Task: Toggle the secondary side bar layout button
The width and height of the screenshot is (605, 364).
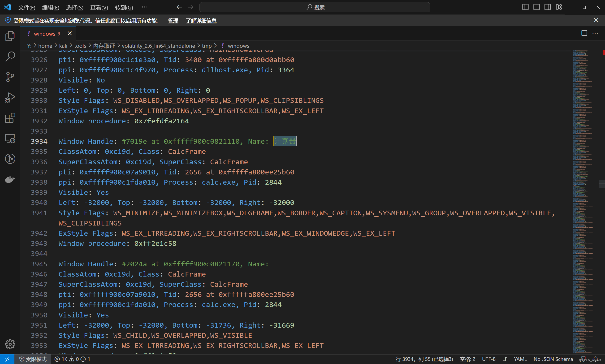Action: [x=547, y=7]
